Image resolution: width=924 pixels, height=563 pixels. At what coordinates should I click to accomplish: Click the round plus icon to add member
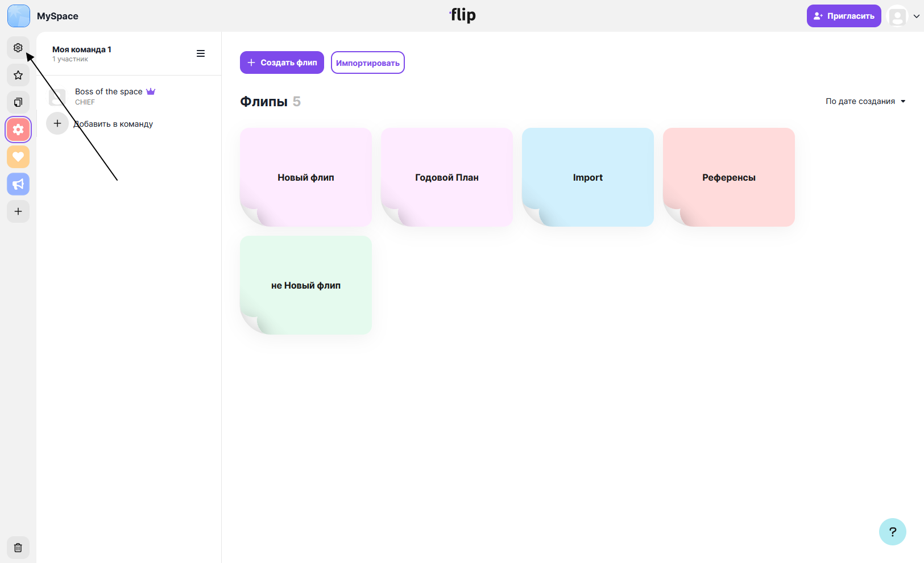pos(57,123)
